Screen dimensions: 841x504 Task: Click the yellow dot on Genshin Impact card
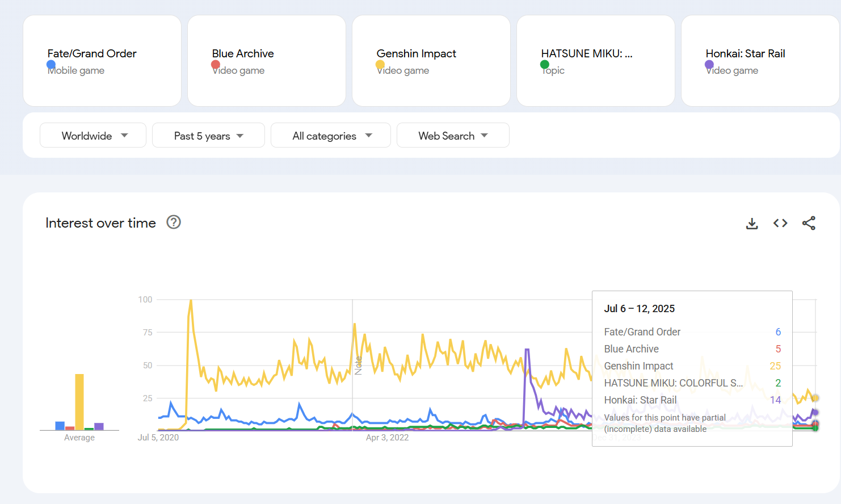[380, 65]
